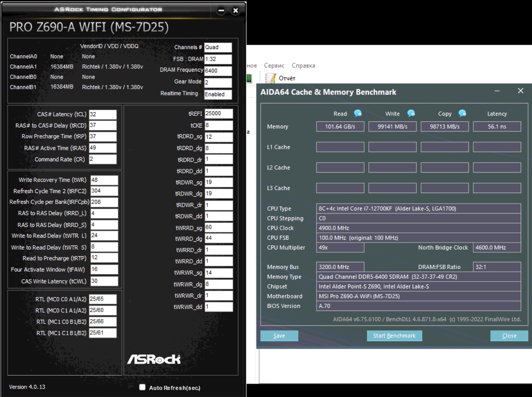Click the DRAM:FSB Ratio value 32:1
The width and height of the screenshot is (532, 397).
pos(497,267)
